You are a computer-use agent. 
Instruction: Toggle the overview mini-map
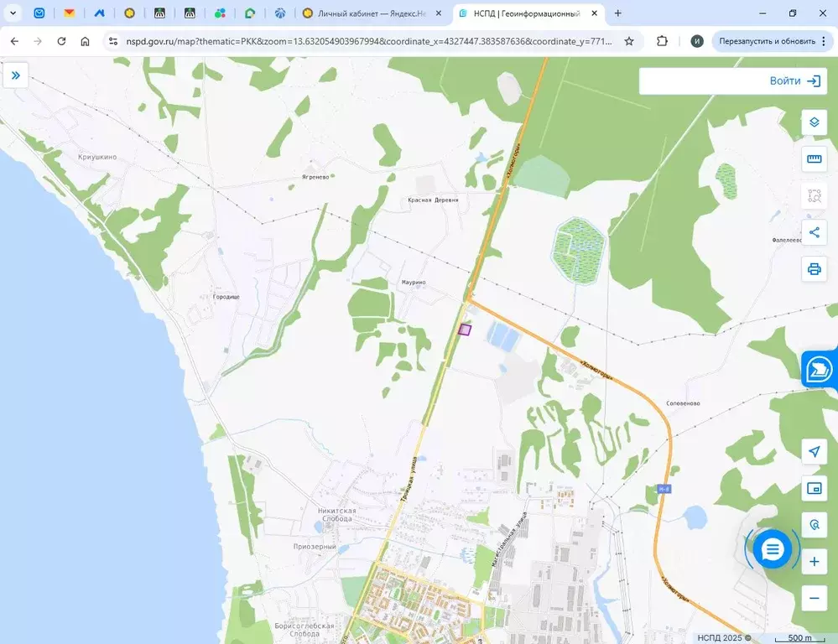point(813,489)
